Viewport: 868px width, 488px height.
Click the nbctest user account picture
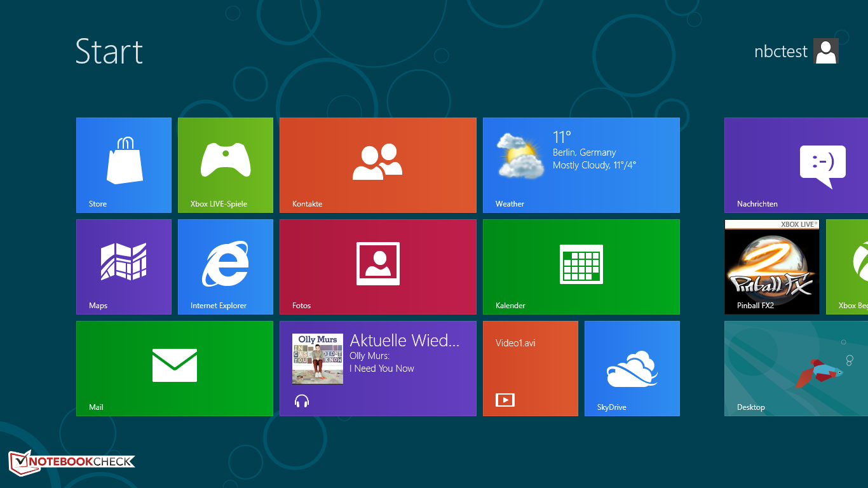826,51
